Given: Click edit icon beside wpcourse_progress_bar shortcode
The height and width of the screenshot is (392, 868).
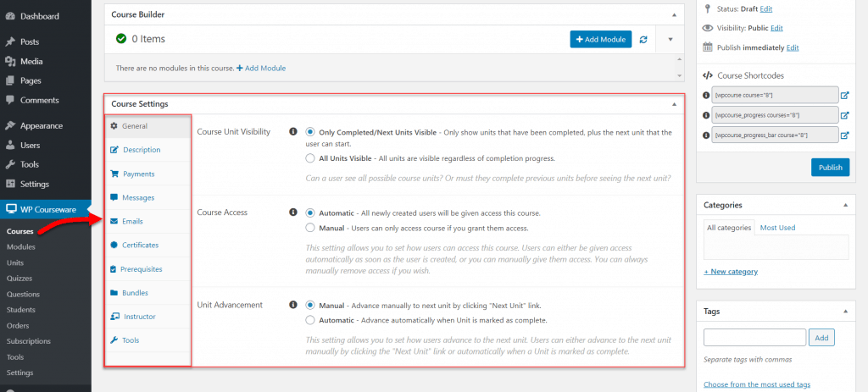Looking at the screenshot, I should pyautogui.click(x=844, y=135).
